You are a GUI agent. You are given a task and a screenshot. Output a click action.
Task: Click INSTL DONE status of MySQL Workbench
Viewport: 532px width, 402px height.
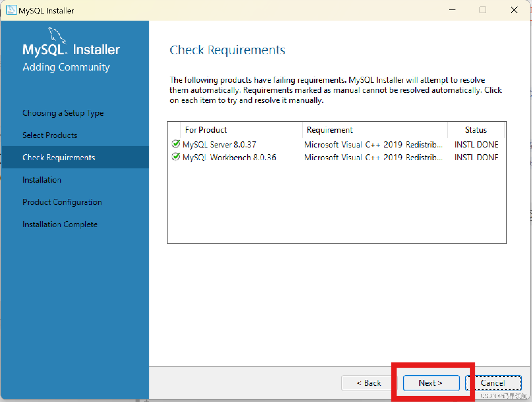tap(476, 158)
